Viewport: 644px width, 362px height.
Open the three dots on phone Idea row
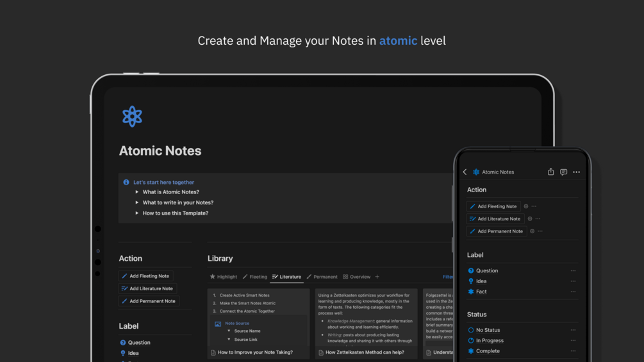(573, 281)
